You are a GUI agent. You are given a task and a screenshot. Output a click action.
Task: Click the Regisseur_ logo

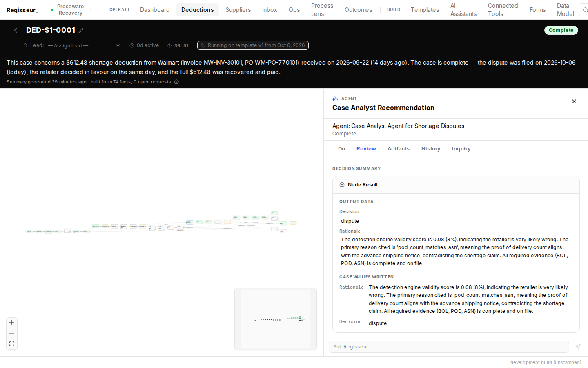(x=22, y=10)
